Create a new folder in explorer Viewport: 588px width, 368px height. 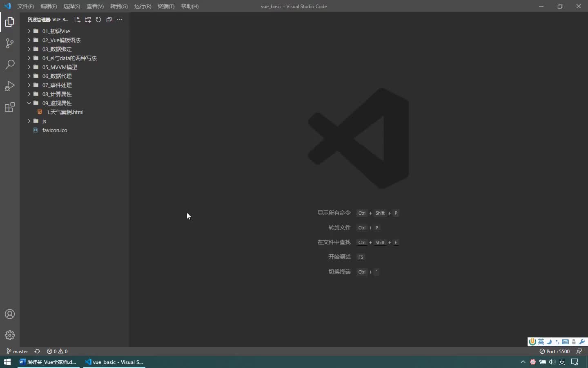pyautogui.click(x=88, y=20)
